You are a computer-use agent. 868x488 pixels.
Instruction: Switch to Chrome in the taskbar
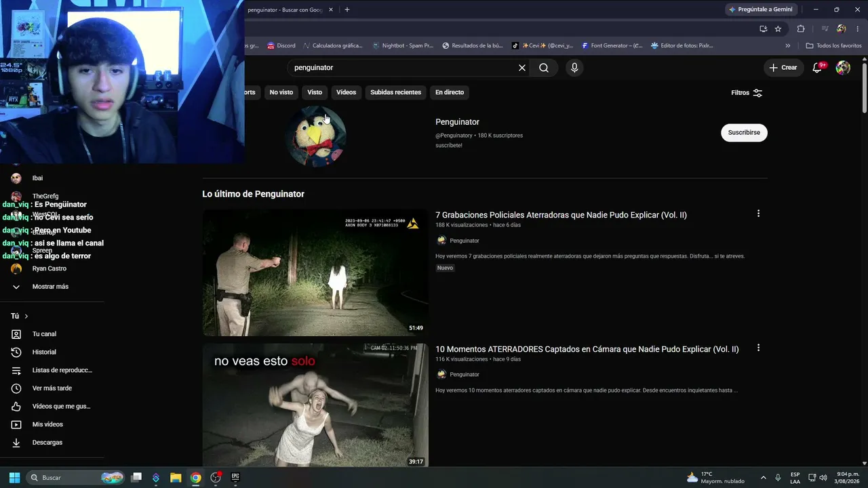[195, 478]
